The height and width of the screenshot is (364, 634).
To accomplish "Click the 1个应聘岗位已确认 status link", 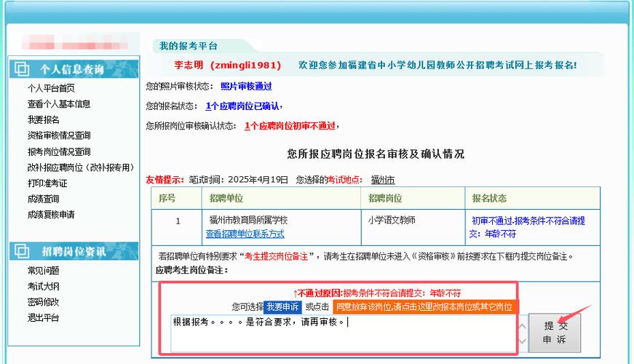I will point(242,106).
